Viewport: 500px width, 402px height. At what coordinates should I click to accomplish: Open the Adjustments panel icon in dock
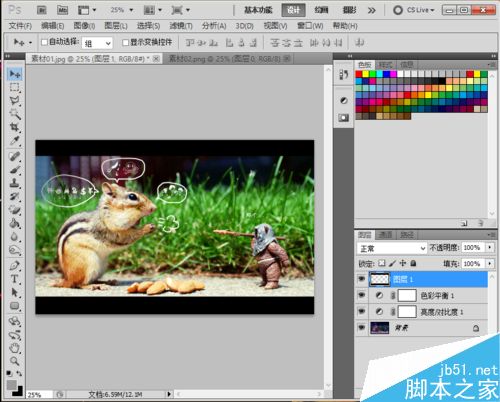click(344, 100)
